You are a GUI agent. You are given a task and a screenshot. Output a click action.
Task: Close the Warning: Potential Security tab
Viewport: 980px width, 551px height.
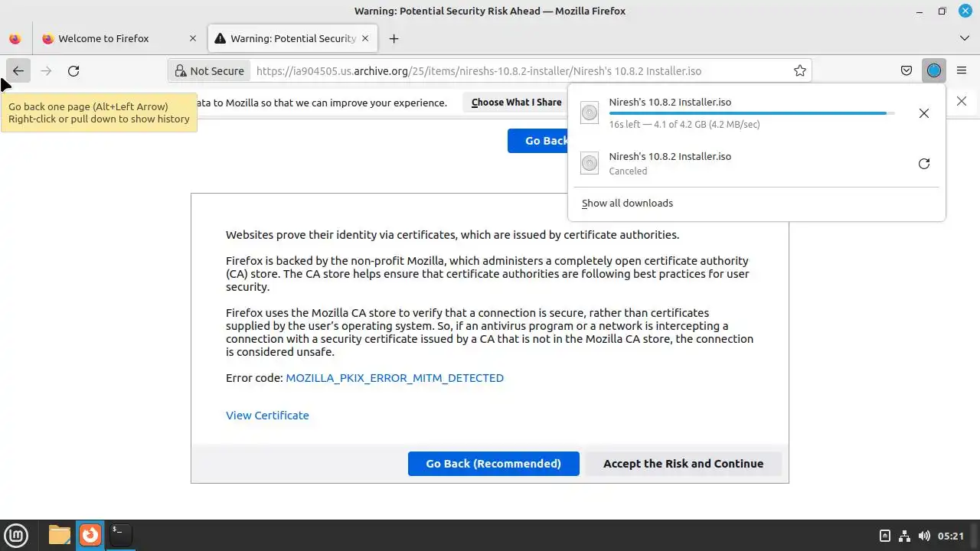pyautogui.click(x=365, y=38)
